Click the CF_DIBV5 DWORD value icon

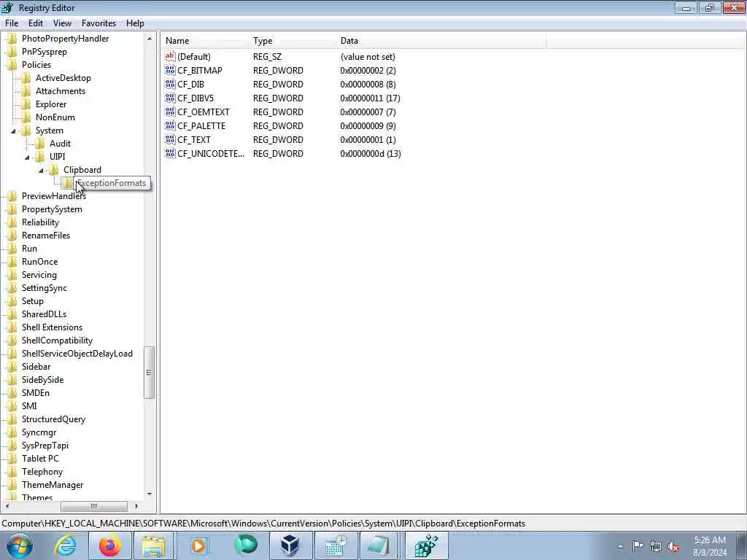(x=170, y=98)
